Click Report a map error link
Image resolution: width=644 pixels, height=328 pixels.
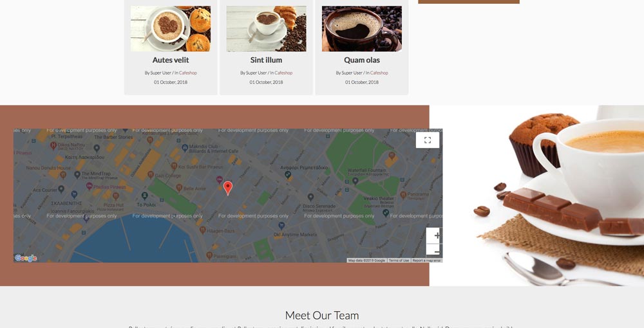[426, 260]
